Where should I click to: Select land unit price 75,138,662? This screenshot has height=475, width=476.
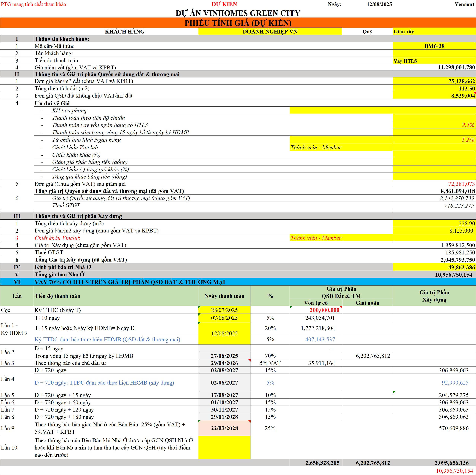click(x=461, y=81)
